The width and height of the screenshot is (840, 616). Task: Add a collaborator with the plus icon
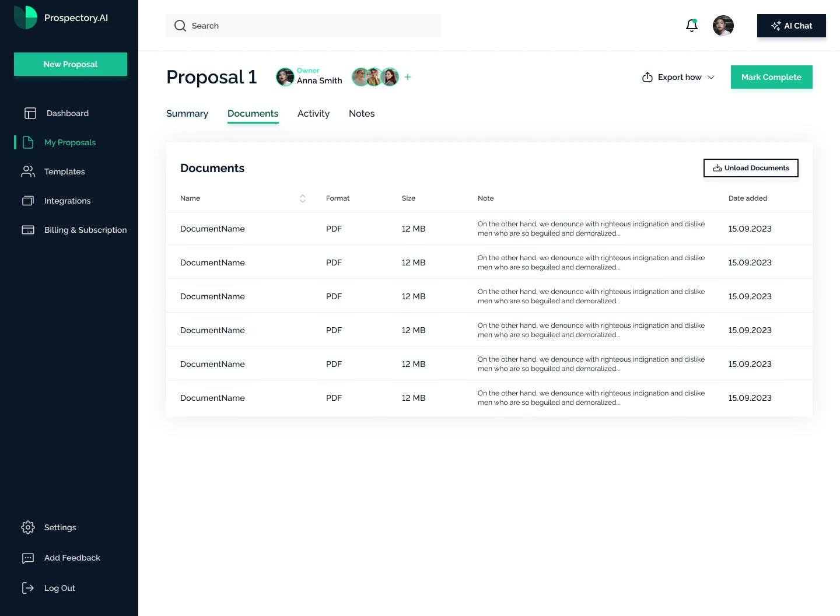[408, 77]
